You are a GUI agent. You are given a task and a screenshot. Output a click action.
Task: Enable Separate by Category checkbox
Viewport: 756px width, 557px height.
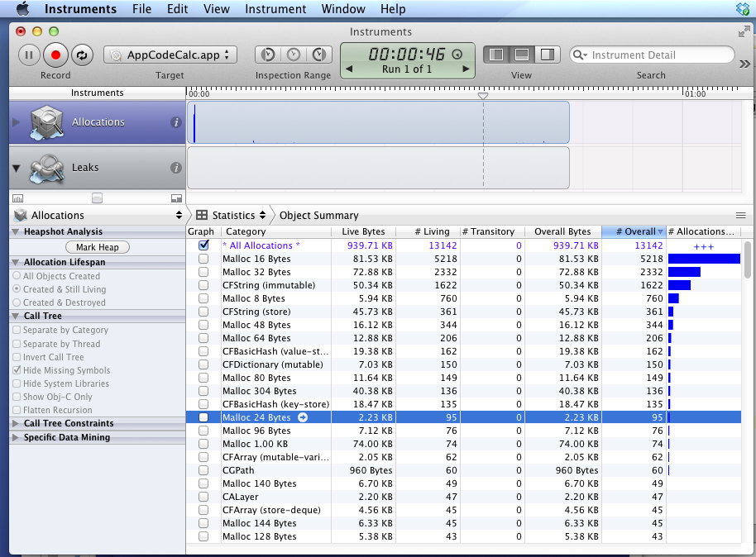pos(17,330)
